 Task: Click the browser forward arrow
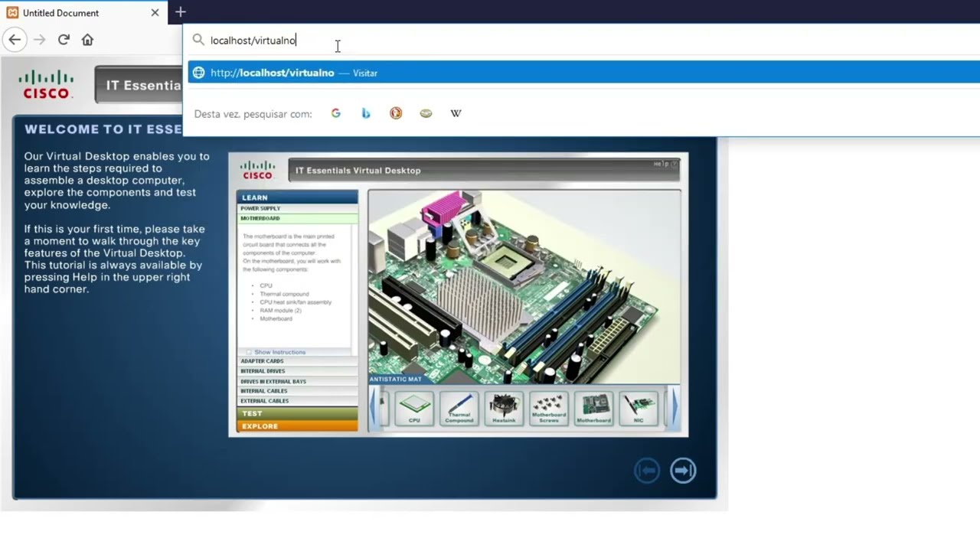click(x=40, y=40)
